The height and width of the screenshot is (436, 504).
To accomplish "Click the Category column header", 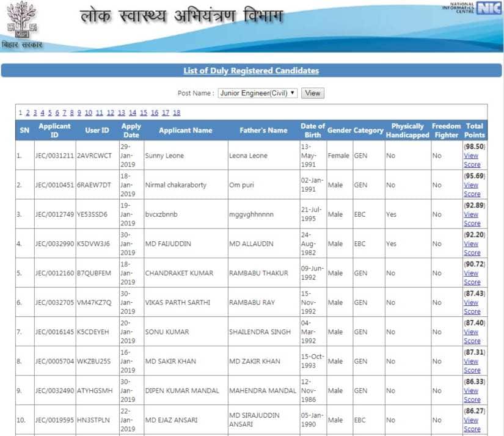I will coord(369,130).
